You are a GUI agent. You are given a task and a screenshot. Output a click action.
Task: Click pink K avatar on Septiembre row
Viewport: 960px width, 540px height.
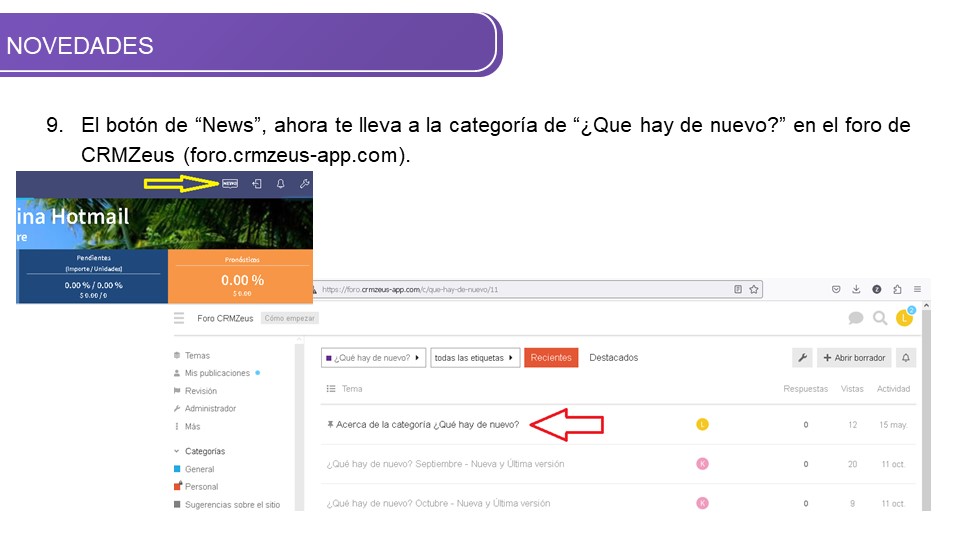coord(702,463)
